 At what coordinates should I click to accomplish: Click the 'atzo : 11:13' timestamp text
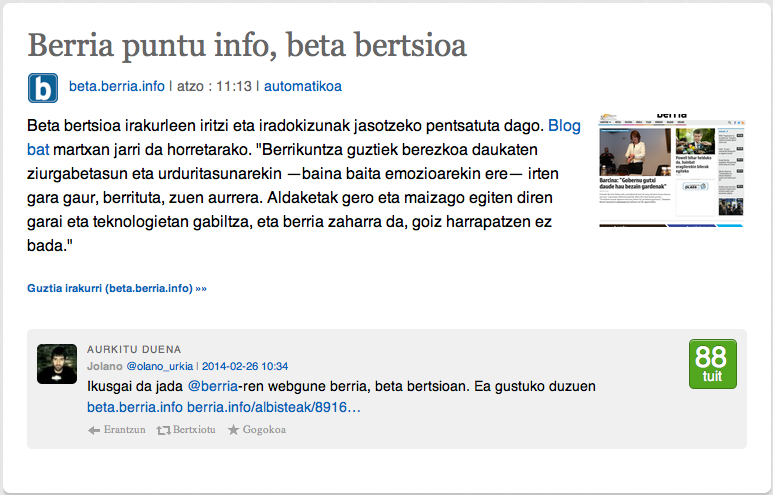(x=214, y=86)
